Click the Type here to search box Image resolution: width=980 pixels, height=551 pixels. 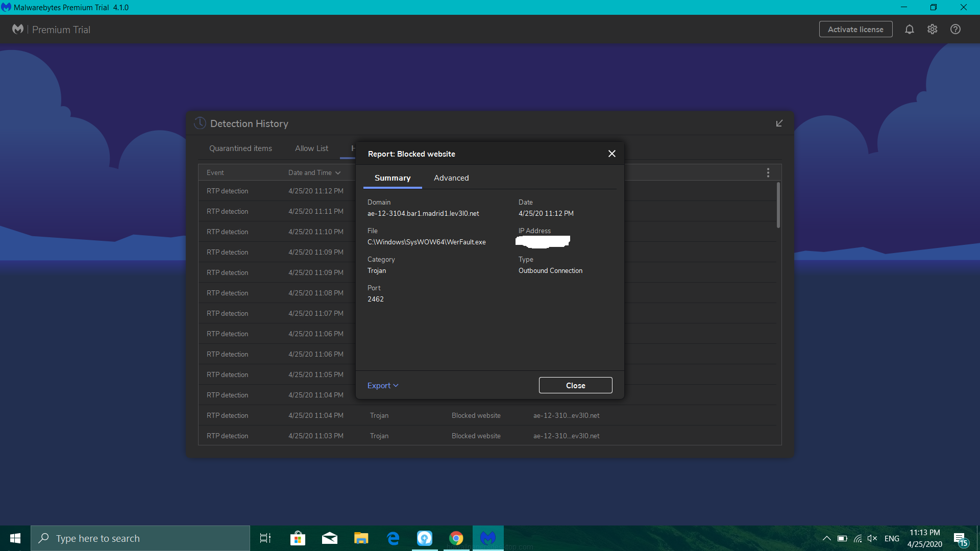(x=140, y=538)
